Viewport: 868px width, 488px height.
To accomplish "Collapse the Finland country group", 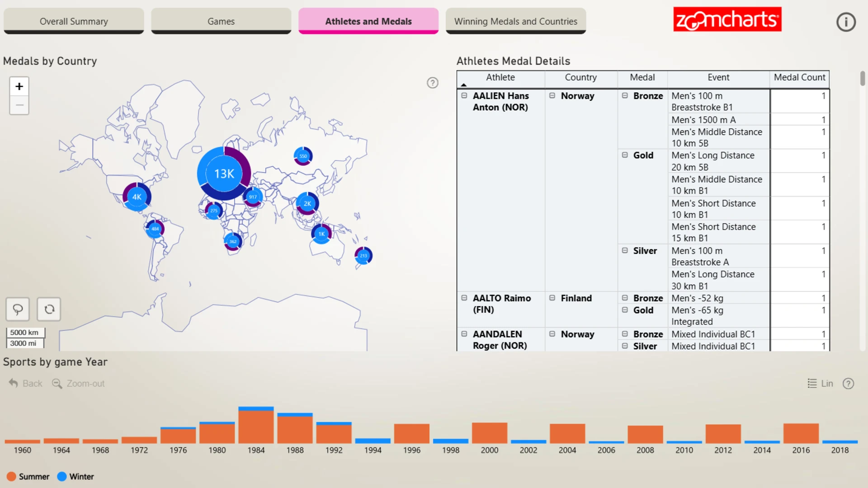I will coord(552,298).
